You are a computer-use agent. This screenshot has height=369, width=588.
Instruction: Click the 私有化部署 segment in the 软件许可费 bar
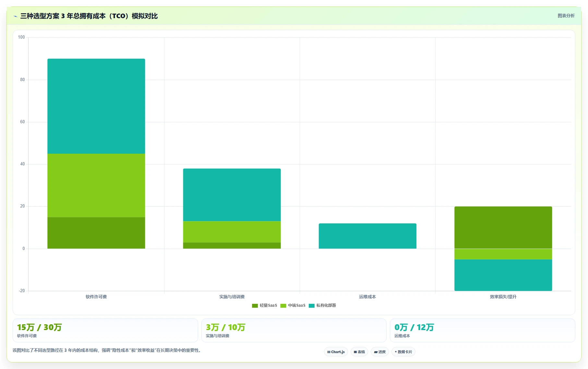coord(96,106)
